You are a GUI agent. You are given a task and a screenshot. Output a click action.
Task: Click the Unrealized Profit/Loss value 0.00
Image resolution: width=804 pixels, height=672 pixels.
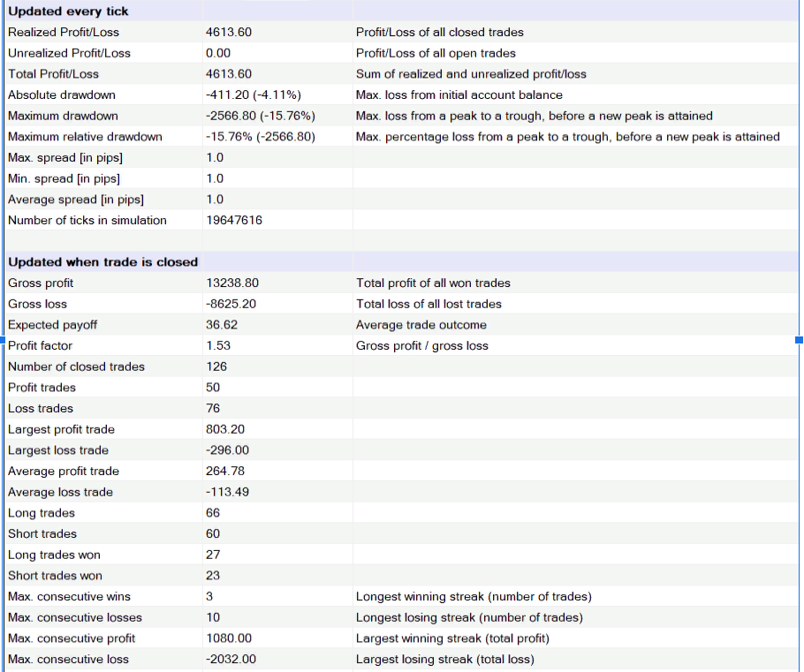[x=217, y=53]
